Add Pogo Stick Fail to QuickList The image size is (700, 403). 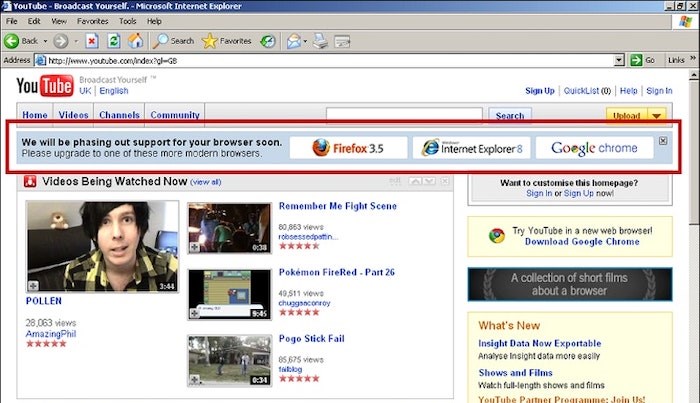(195, 380)
